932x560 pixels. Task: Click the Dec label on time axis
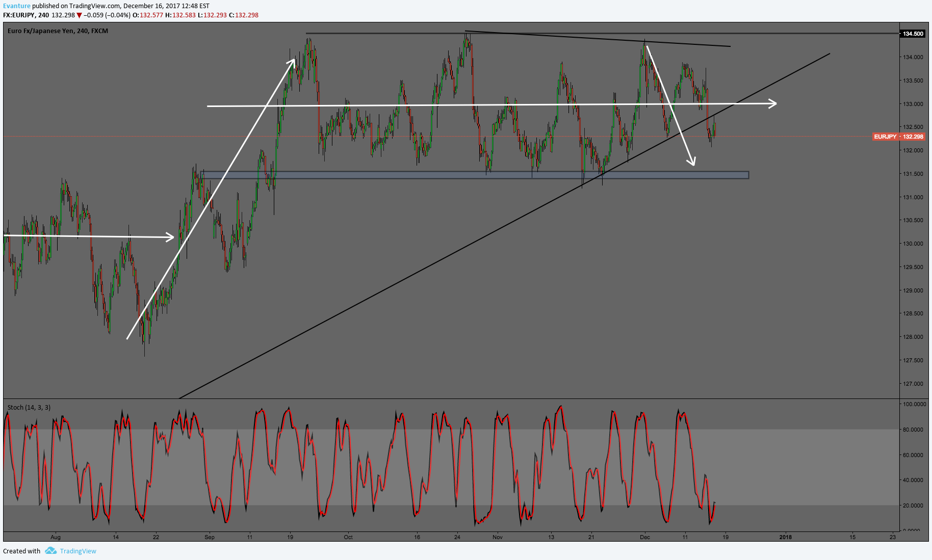(x=645, y=537)
